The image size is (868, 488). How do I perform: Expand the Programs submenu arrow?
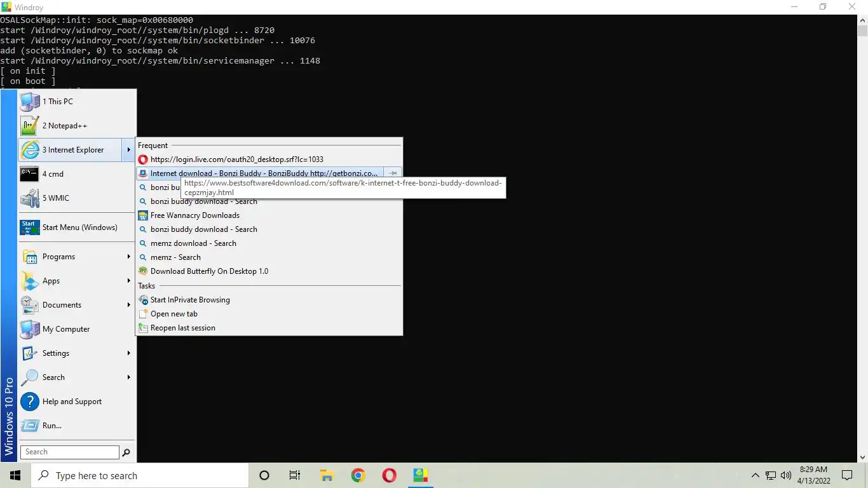tap(128, 257)
